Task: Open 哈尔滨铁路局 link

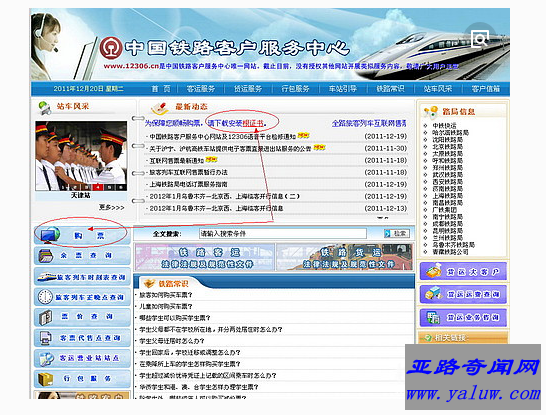Action: (451, 133)
